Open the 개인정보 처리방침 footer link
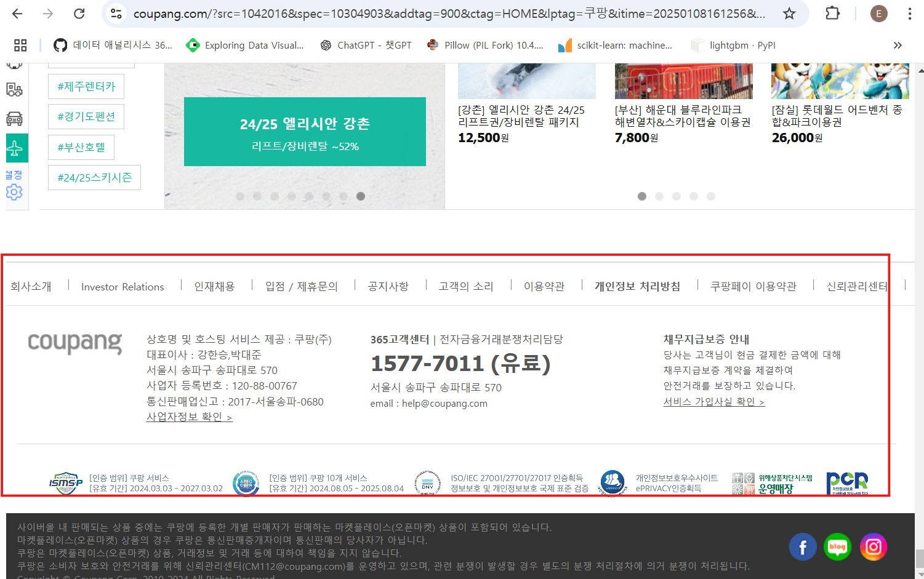 (637, 287)
